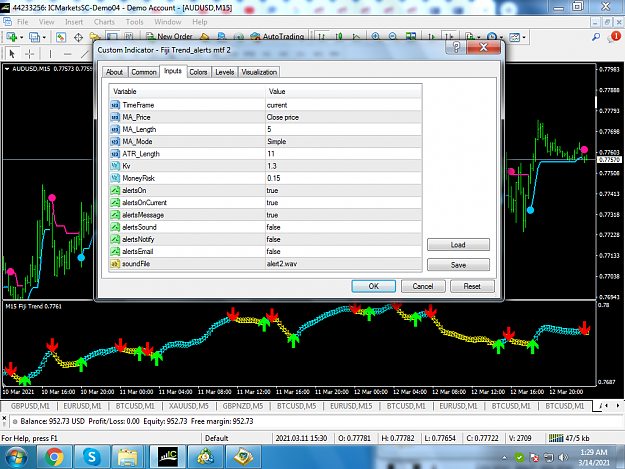Click the Cancel button
This screenshot has height=469, width=625.
[x=423, y=286]
